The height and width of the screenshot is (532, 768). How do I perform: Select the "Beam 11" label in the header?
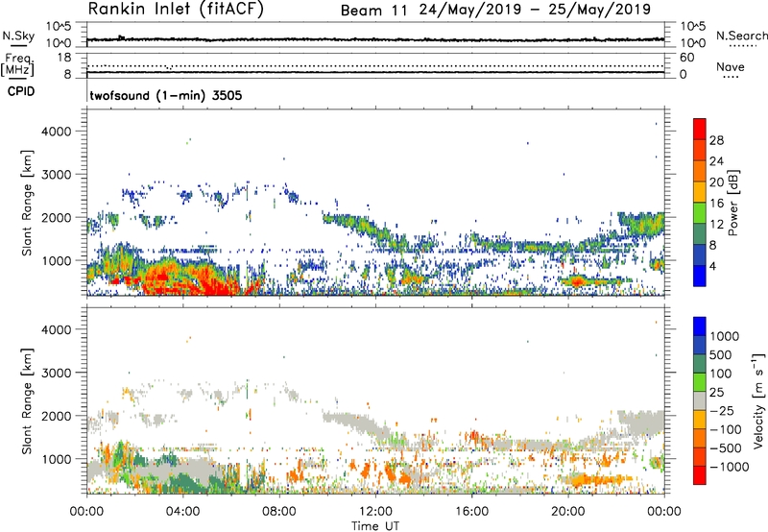tap(373, 11)
